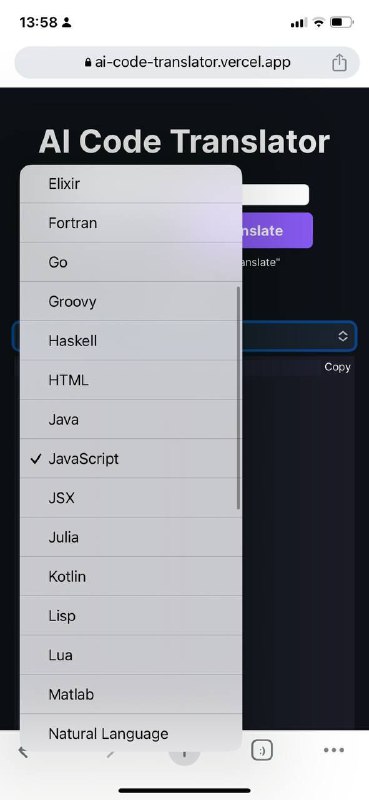Tap the AI Code Translator heading
Viewport: 369px width, 800px height.
(184, 141)
